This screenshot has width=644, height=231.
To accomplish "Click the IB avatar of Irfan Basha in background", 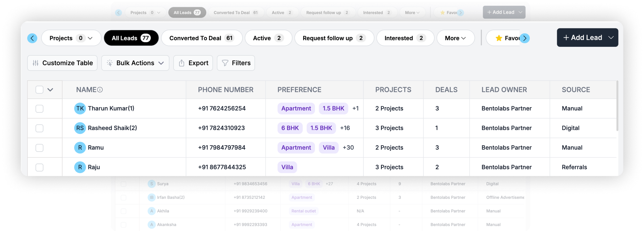I will [151, 197].
